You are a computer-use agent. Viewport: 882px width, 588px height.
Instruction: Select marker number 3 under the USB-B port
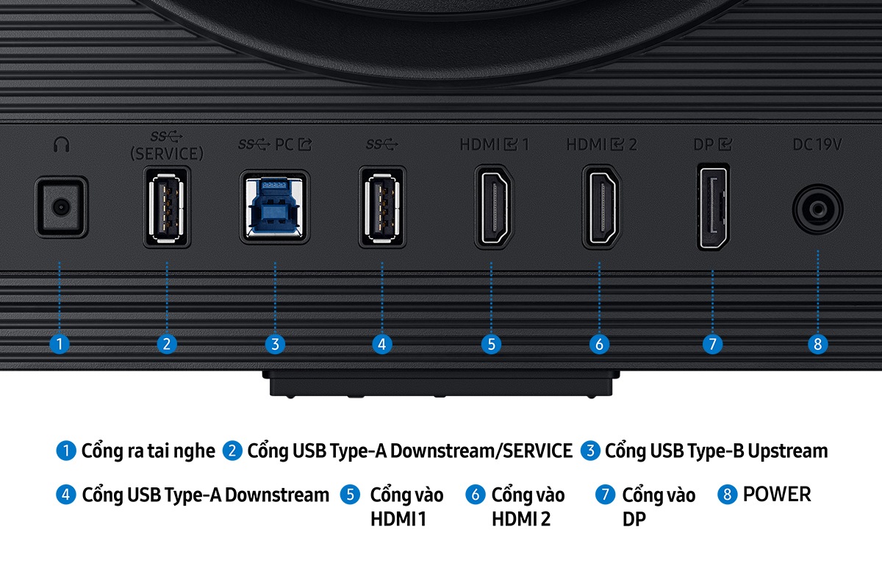275,343
